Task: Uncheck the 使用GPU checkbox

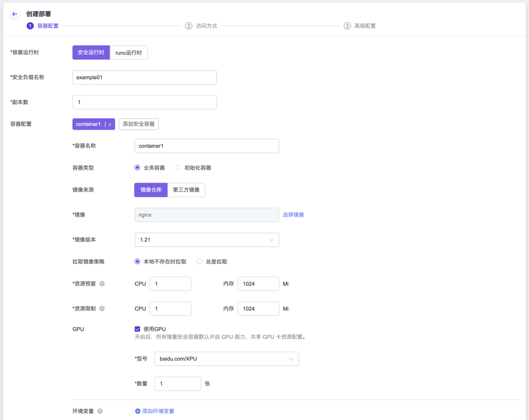Action: click(137, 329)
